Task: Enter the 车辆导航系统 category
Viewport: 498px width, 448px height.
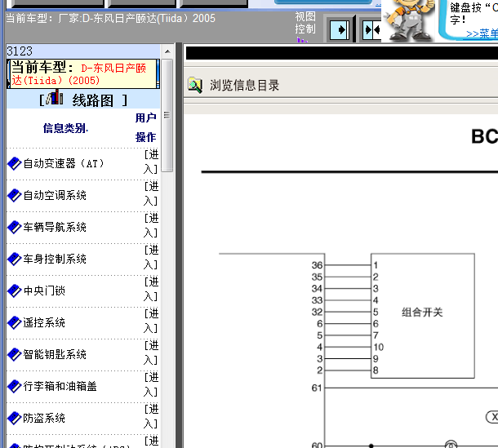Action: click(151, 225)
